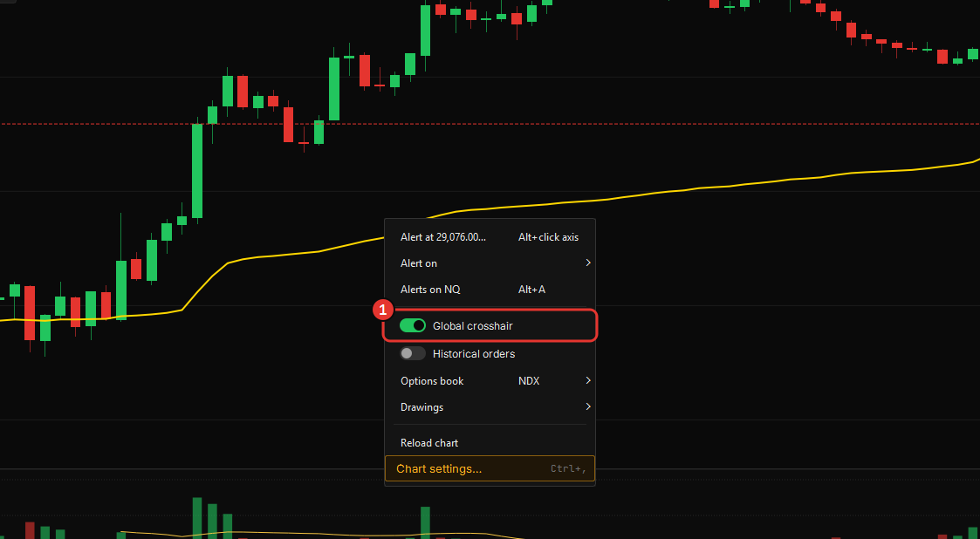
Task: Expand the Options book NDX chevron
Action: pos(587,380)
